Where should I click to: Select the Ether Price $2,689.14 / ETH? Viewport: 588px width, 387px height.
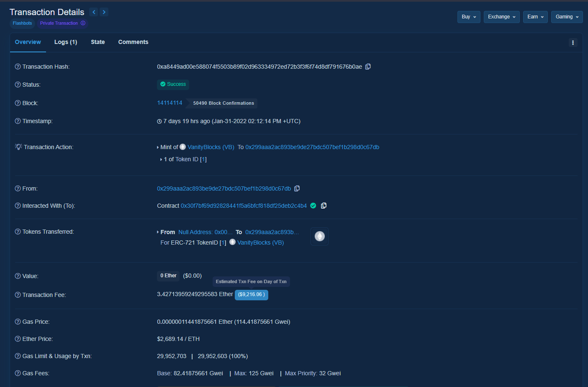coord(178,339)
